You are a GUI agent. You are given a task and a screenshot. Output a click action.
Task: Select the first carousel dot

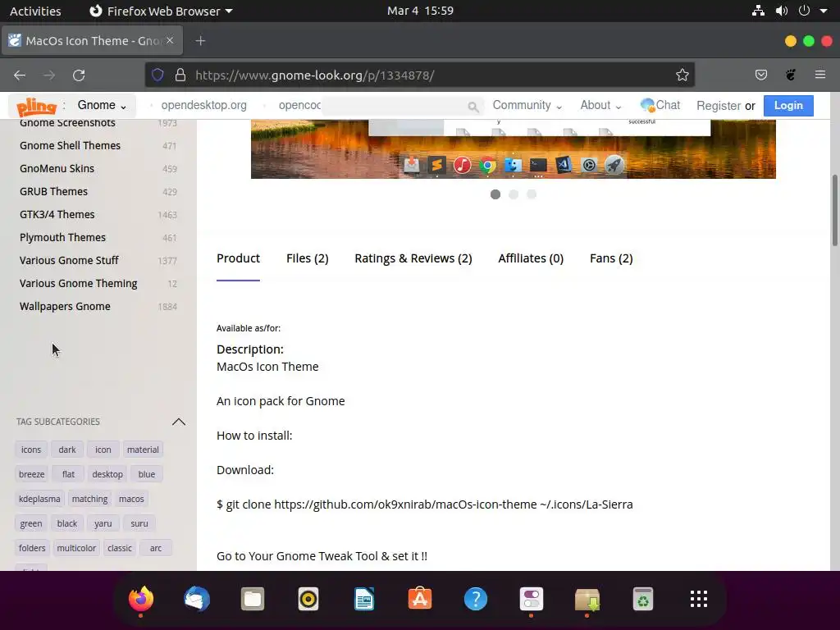pos(495,194)
